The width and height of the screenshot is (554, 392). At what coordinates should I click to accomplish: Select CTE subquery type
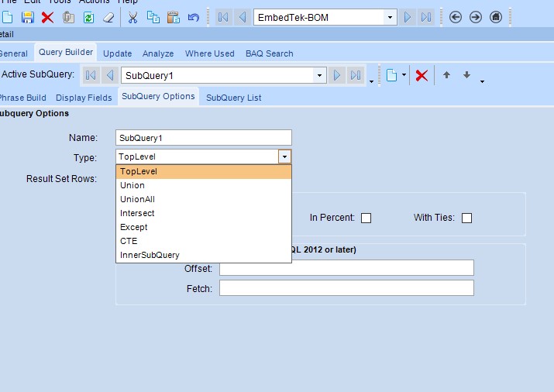pos(204,241)
